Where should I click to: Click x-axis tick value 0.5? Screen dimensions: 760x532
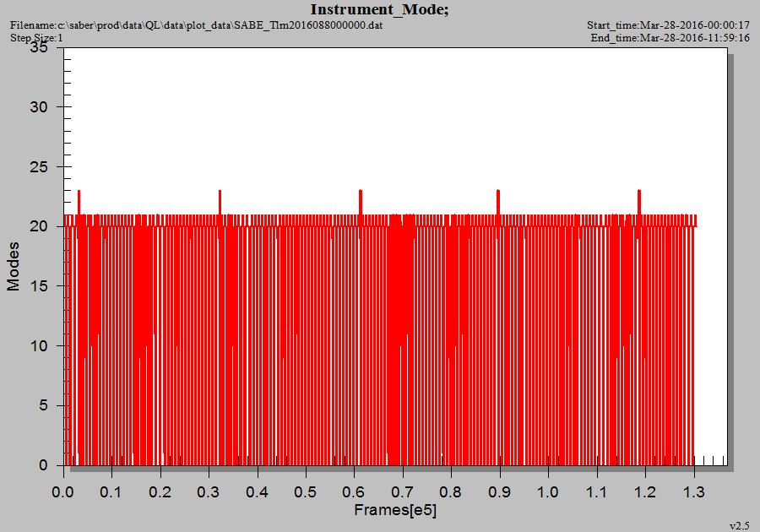306,492
